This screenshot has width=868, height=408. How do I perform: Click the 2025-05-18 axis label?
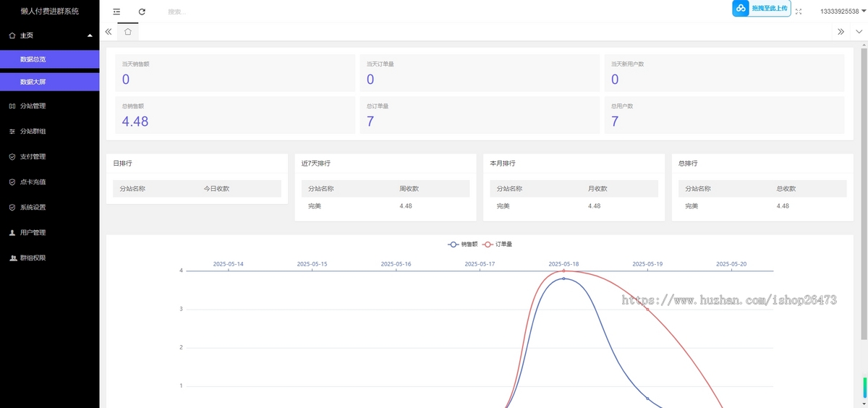coord(563,264)
